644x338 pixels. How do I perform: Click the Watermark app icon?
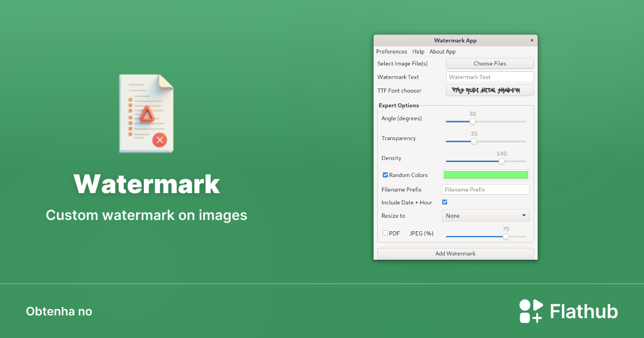pos(146,113)
